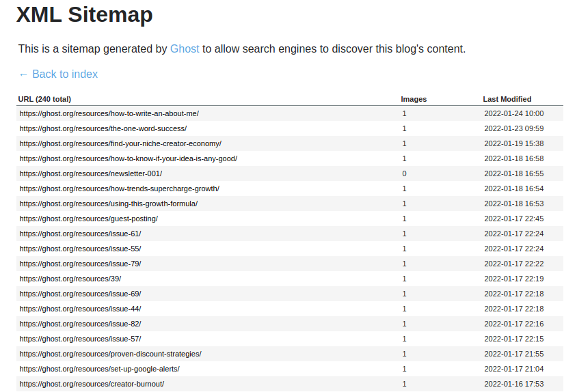Open the resources/39 URL
The image size is (577, 392).
tap(70, 279)
